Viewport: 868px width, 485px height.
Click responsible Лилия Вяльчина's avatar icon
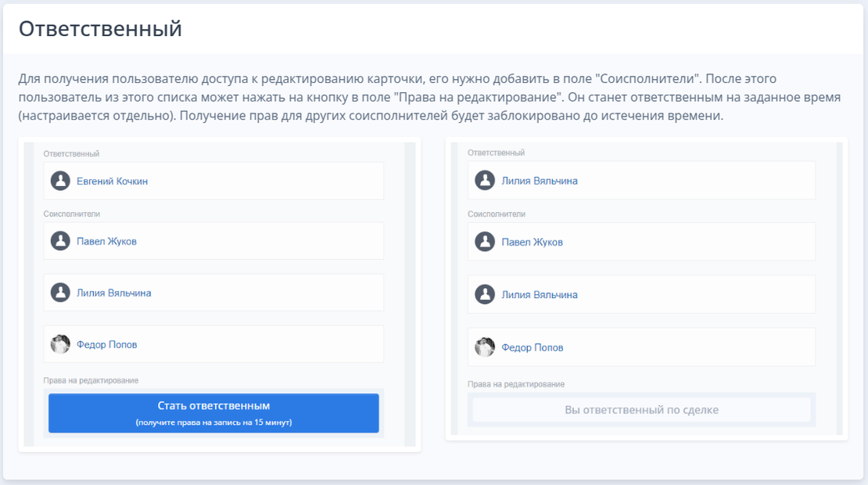click(x=485, y=181)
